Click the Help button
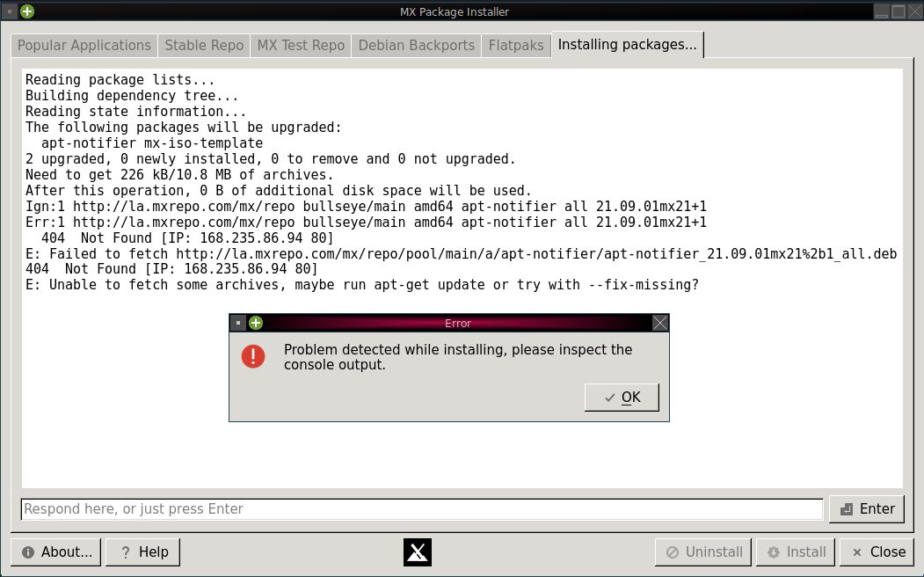 [142, 552]
